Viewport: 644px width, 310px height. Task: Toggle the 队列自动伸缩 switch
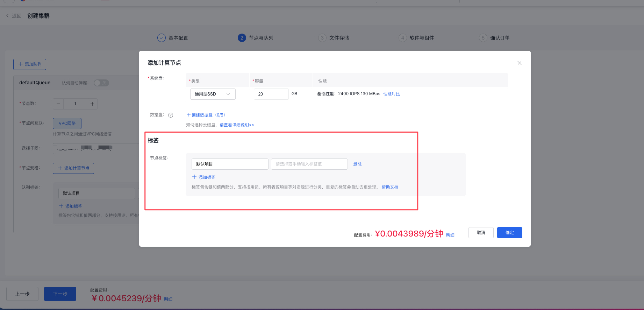[101, 83]
